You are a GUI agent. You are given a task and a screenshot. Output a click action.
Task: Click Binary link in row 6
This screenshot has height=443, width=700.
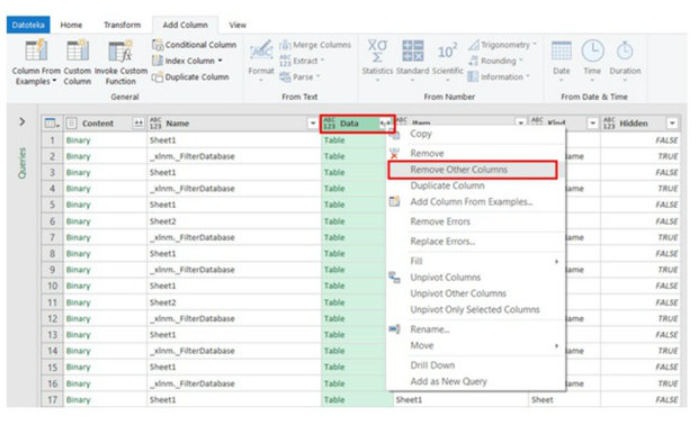(x=78, y=222)
